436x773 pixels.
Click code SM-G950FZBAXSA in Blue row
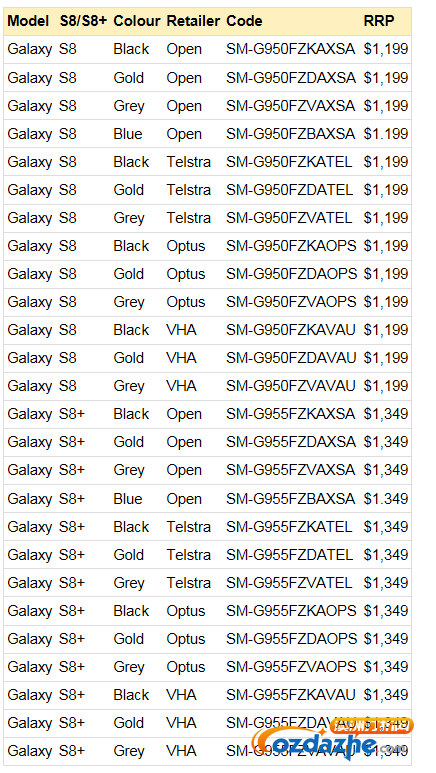coord(291,134)
